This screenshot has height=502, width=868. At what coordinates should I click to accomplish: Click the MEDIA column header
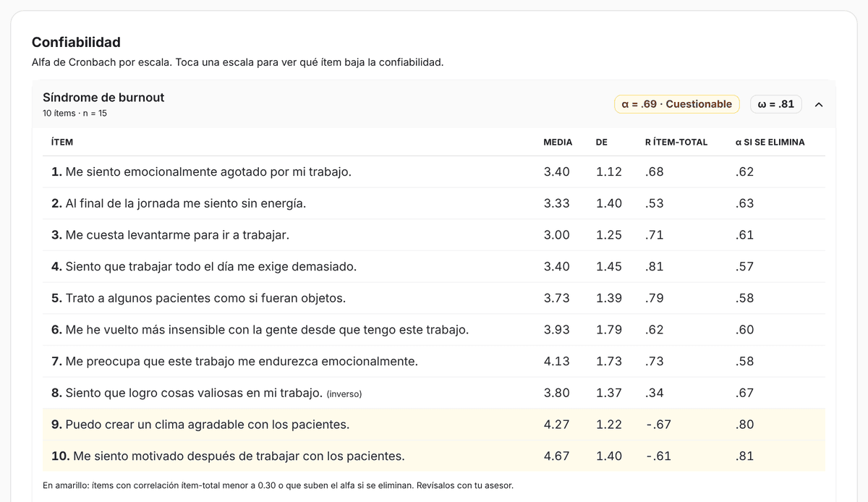[558, 142]
